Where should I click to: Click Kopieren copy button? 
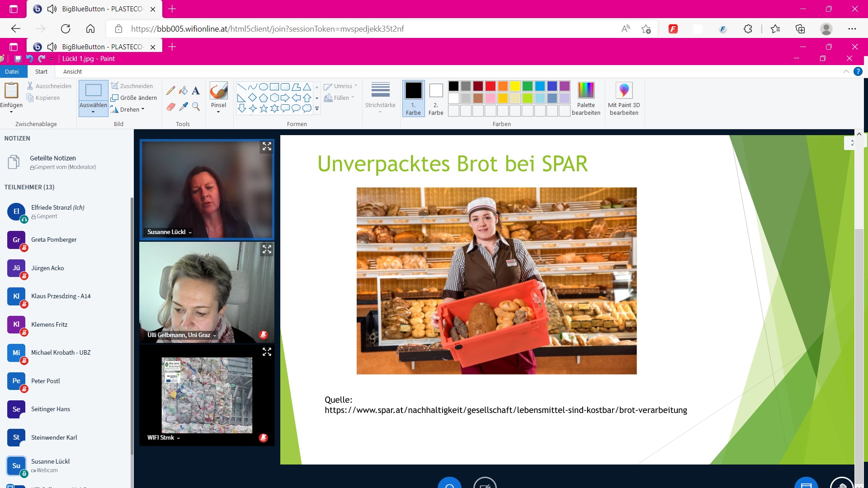point(43,98)
